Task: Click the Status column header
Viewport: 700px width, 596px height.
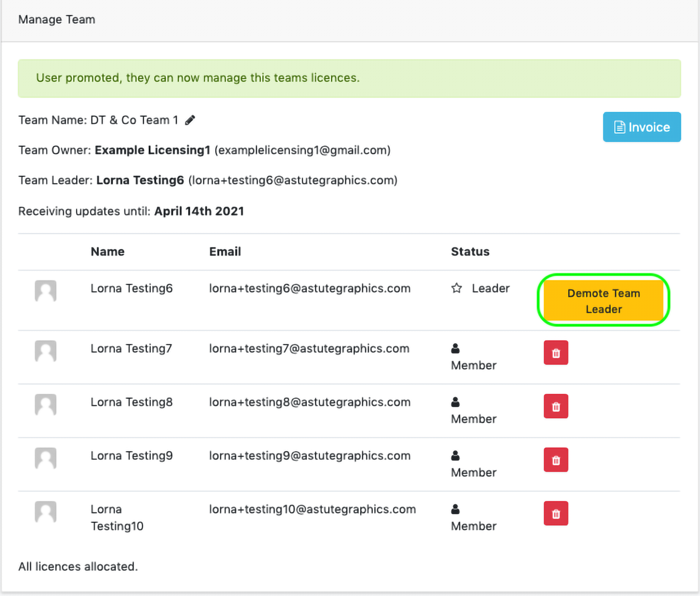Action: point(470,251)
